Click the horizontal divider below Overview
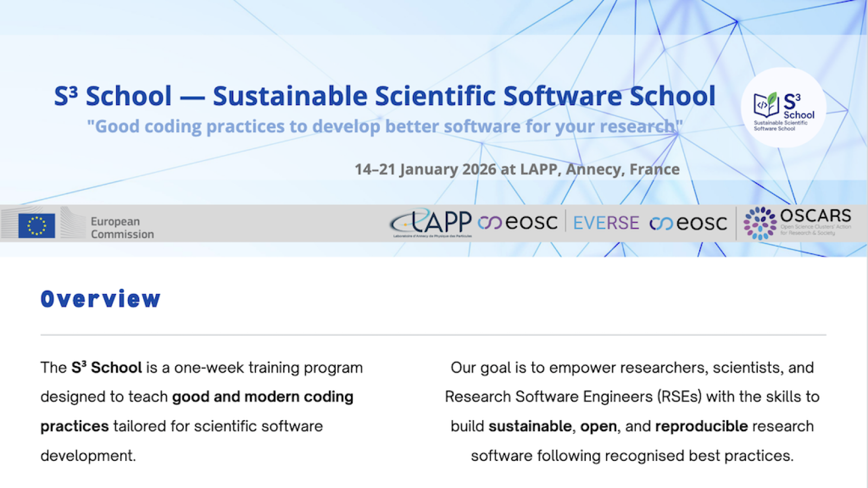This screenshot has width=868, height=488. click(433, 335)
